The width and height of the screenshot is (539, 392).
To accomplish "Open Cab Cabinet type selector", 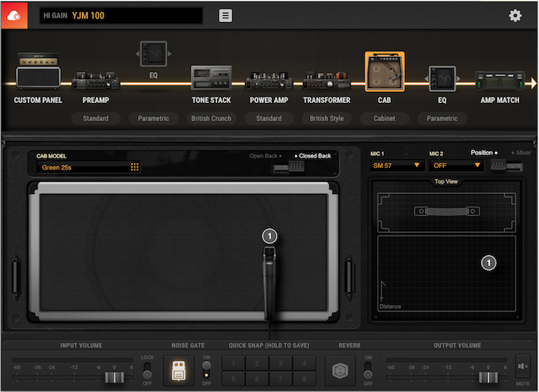I will coord(384,119).
